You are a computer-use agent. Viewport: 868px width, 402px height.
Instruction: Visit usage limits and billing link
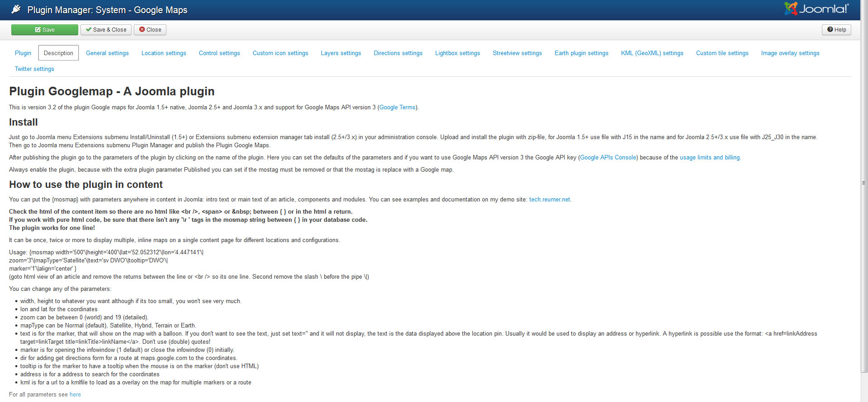click(710, 158)
